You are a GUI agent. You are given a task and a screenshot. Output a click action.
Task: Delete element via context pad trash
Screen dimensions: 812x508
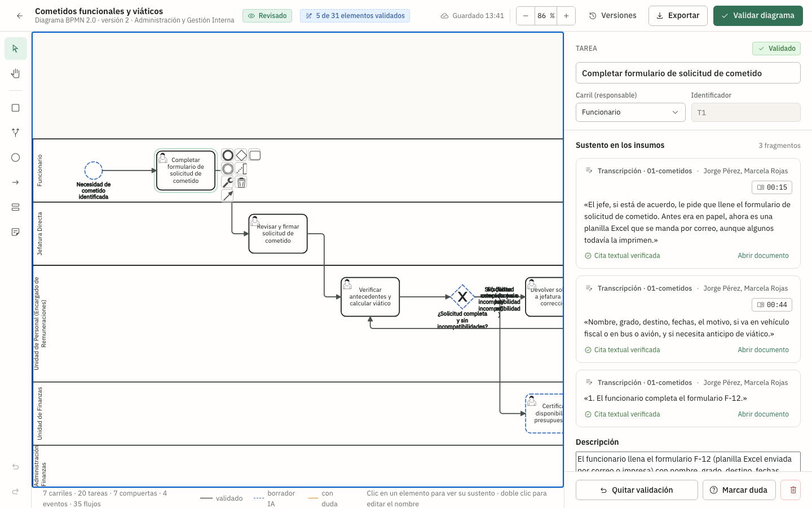click(x=241, y=182)
